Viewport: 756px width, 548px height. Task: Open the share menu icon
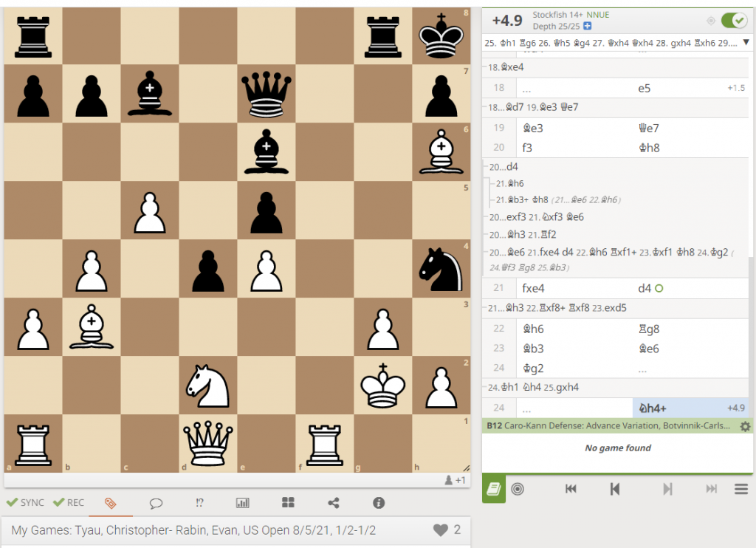(x=333, y=503)
